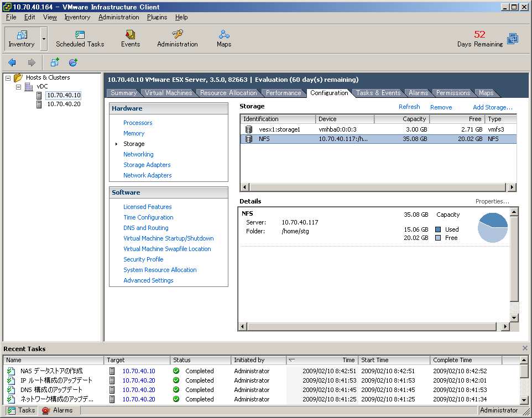Open the Help menu
This screenshot has width=532, height=418.
pyautogui.click(x=181, y=17)
